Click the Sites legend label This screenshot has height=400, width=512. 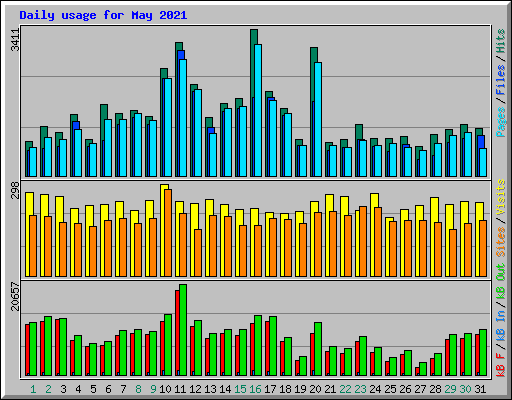[500, 242]
